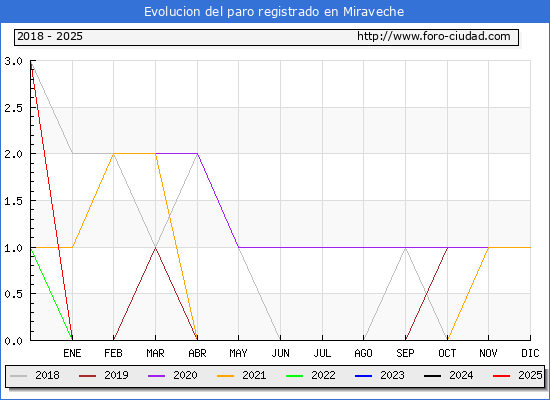Select the '2022' legend label

tap(323, 375)
